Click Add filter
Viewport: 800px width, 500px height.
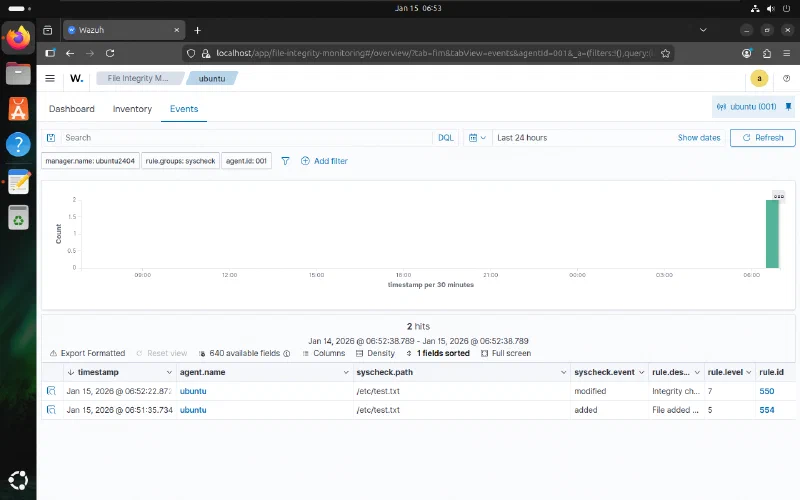[x=324, y=161]
